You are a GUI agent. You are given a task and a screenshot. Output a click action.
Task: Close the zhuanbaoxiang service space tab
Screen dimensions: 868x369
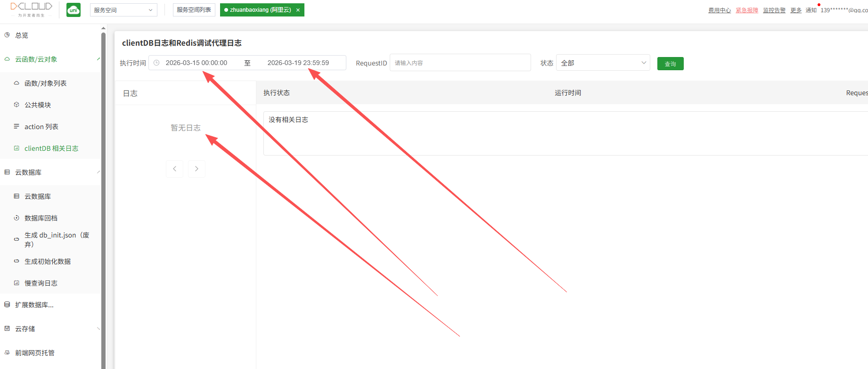click(298, 10)
